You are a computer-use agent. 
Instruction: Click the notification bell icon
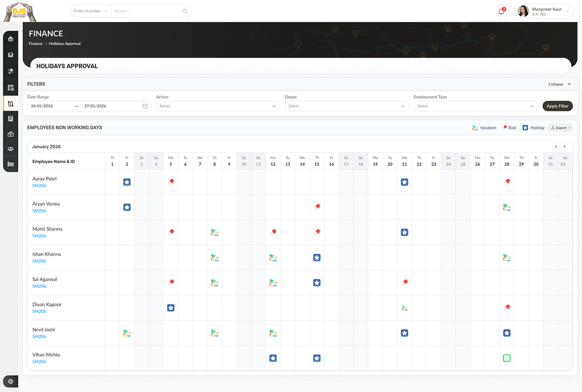[x=501, y=11]
